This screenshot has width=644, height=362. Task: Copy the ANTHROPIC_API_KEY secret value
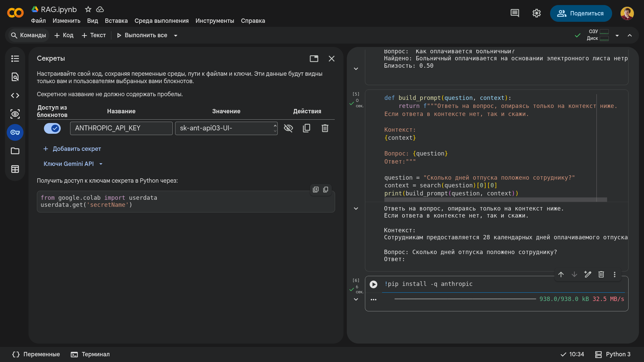tap(307, 128)
